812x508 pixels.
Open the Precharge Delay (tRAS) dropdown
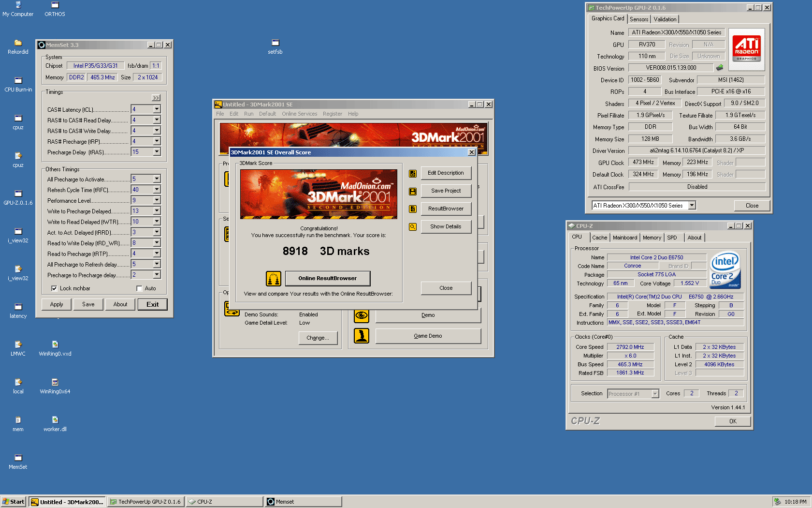(x=157, y=152)
